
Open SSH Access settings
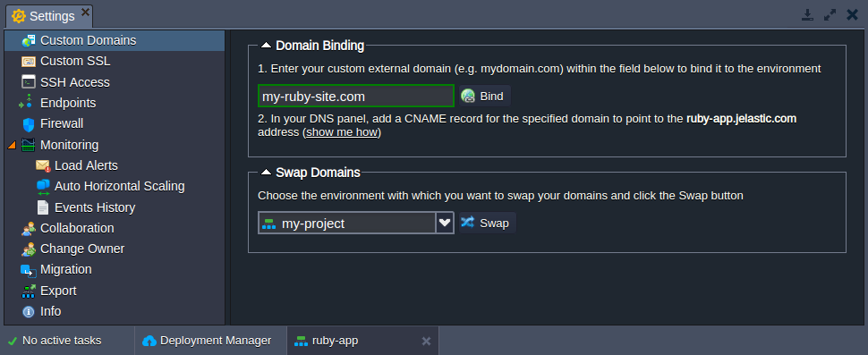tap(115, 82)
